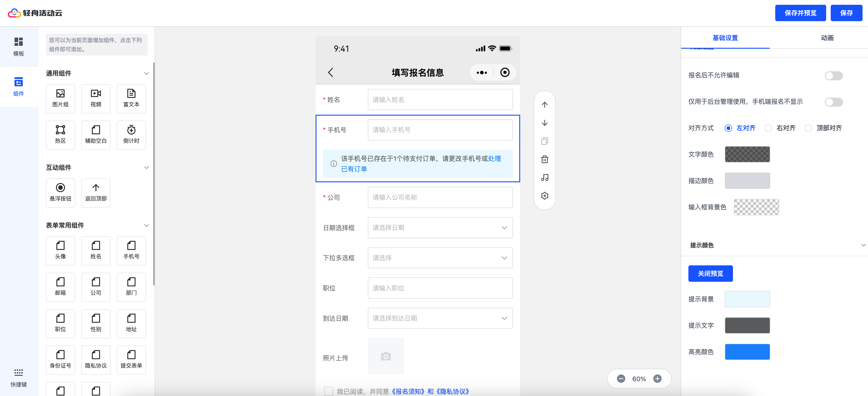Collapse the 提示颜色 section
868x396 pixels.
pyautogui.click(x=863, y=245)
